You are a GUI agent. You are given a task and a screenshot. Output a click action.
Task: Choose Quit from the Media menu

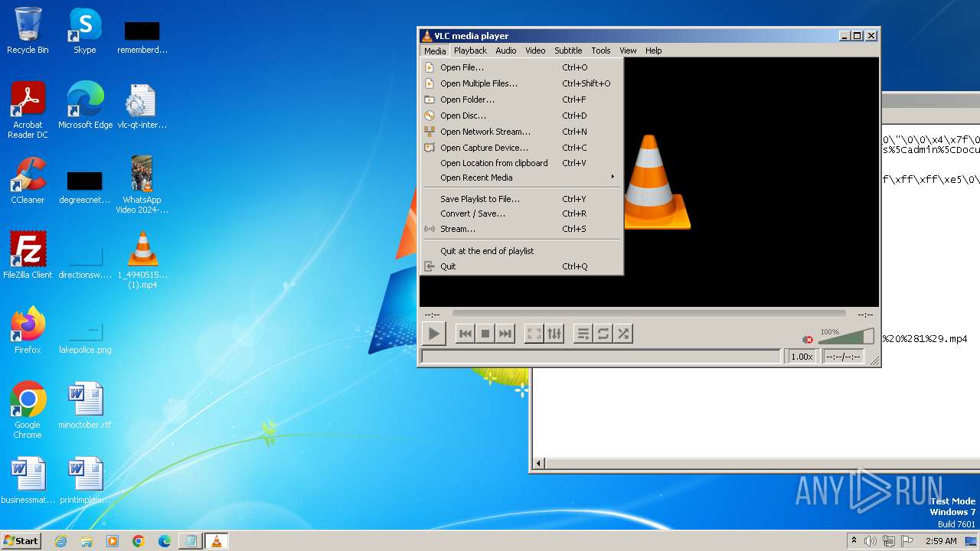(x=522, y=266)
